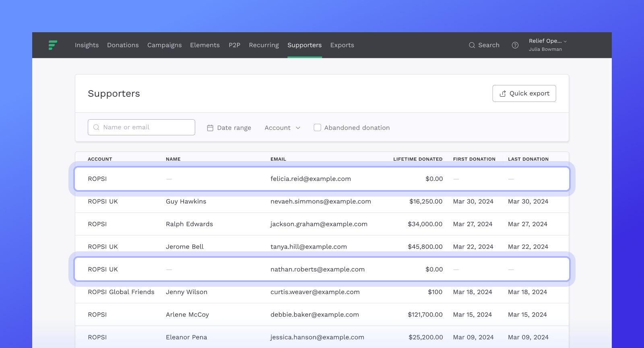Open the Date range picker

tap(234, 128)
